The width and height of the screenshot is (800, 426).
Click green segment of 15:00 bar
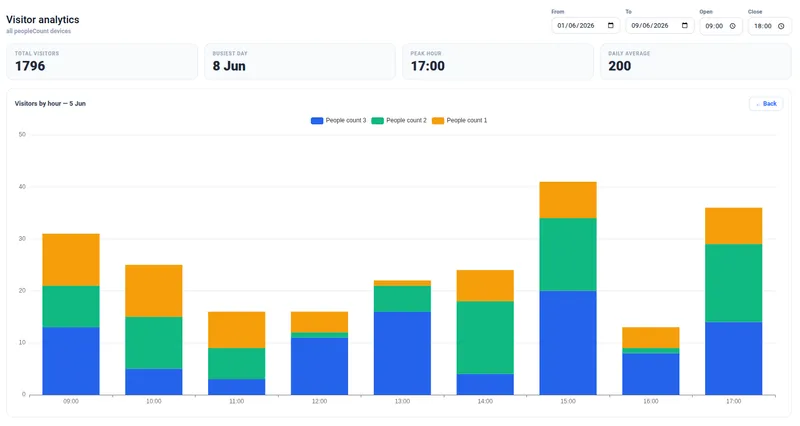[568, 255]
